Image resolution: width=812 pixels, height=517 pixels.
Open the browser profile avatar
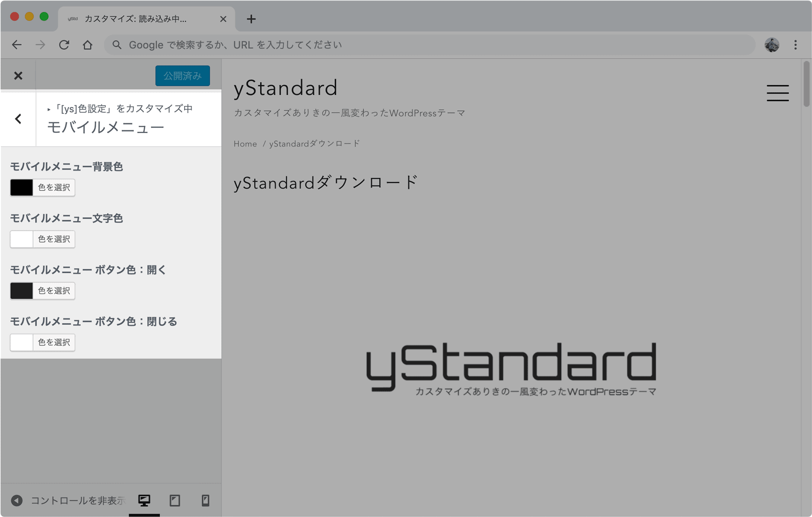coord(772,45)
